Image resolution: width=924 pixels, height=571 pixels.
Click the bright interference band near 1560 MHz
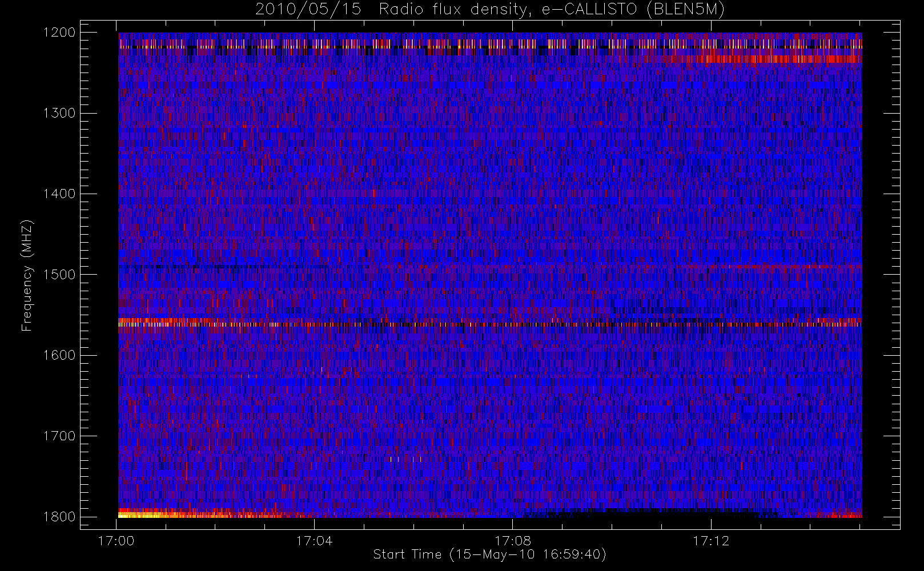(x=490, y=323)
